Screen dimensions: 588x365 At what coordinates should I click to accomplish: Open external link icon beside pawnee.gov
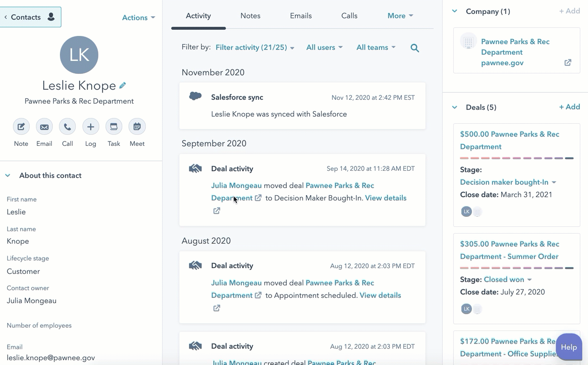click(x=568, y=63)
